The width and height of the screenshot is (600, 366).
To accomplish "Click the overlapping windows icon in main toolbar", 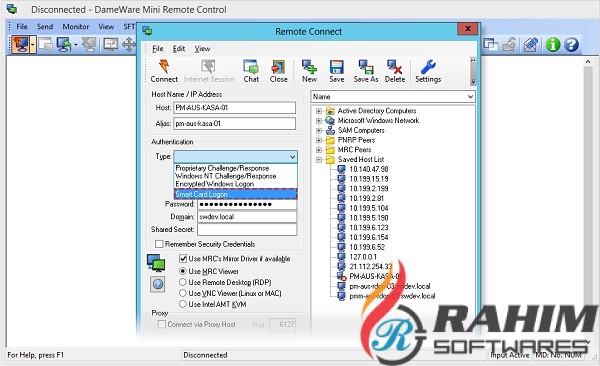I will 491,45.
